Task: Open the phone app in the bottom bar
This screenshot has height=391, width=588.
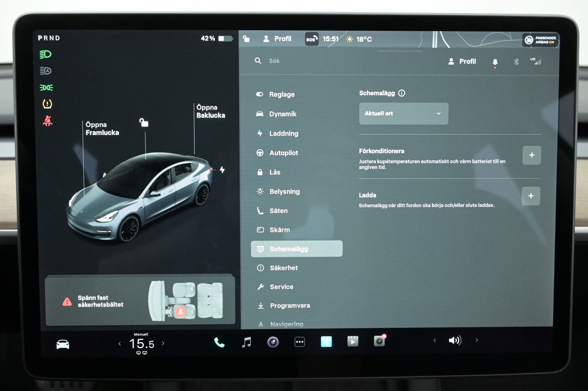Action: pyautogui.click(x=219, y=342)
